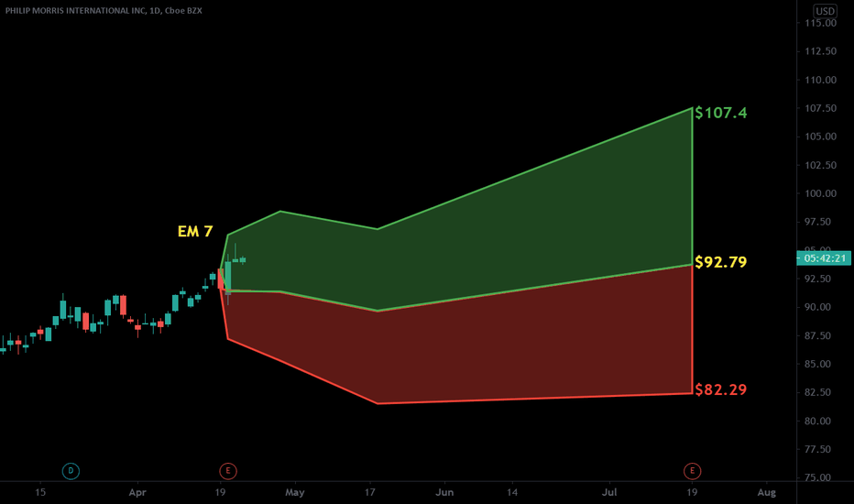
Task: Click the earnings 'E' marker near July 19
Action: click(692, 471)
